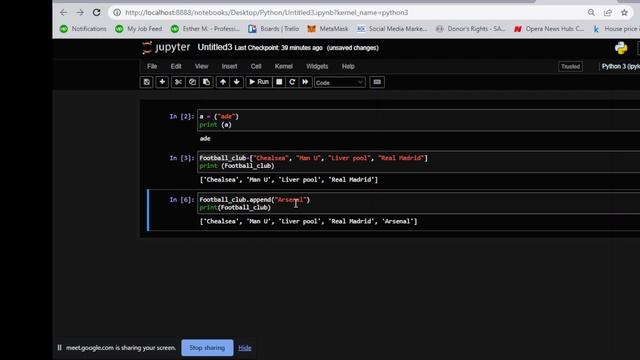The width and height of the screenshot is (640, 360).
Task: Open the House price bookmark
Action: [x=616, y=29]
